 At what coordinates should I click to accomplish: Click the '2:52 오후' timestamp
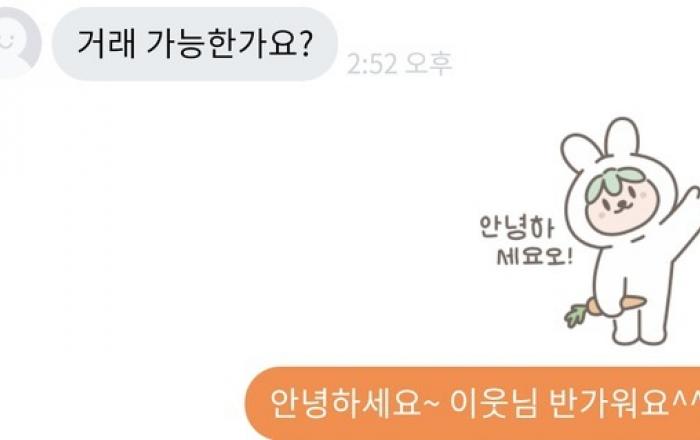(400, 64)
